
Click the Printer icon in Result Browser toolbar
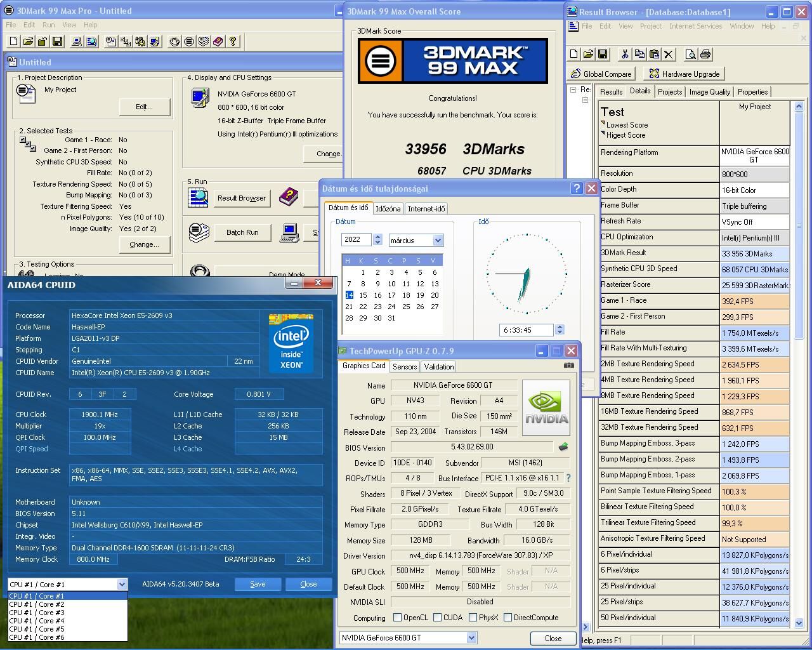(705, 55)
